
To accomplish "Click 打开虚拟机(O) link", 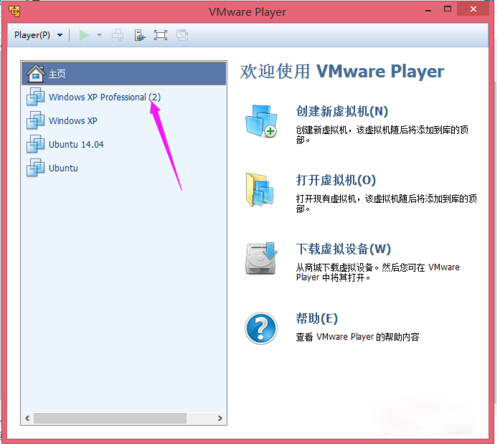I will pos(336,180).
